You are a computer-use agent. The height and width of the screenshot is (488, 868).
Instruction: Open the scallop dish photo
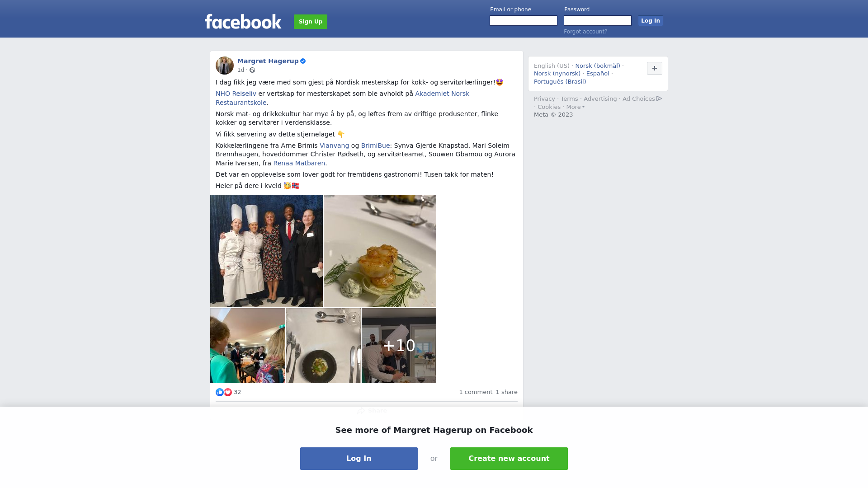(x=380, y=251)
